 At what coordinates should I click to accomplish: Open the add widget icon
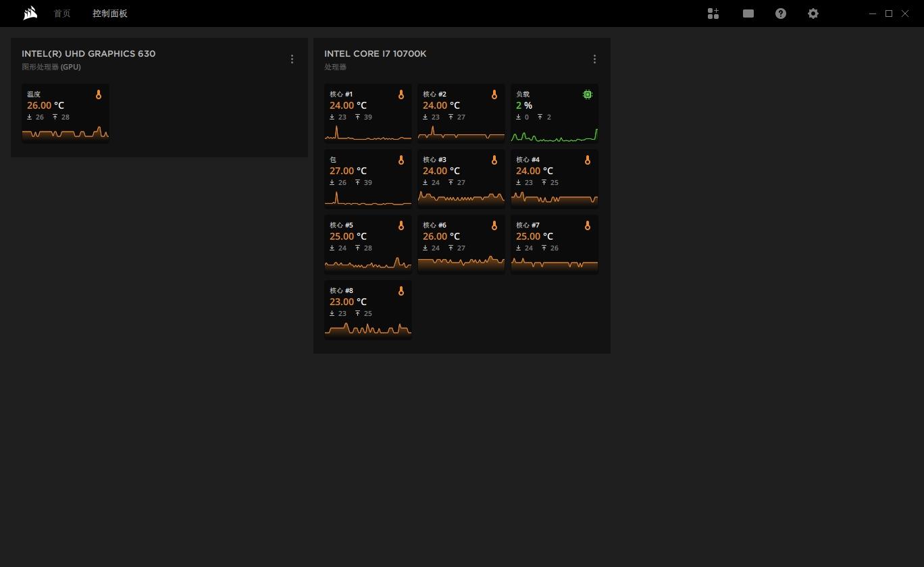(713, 13)
